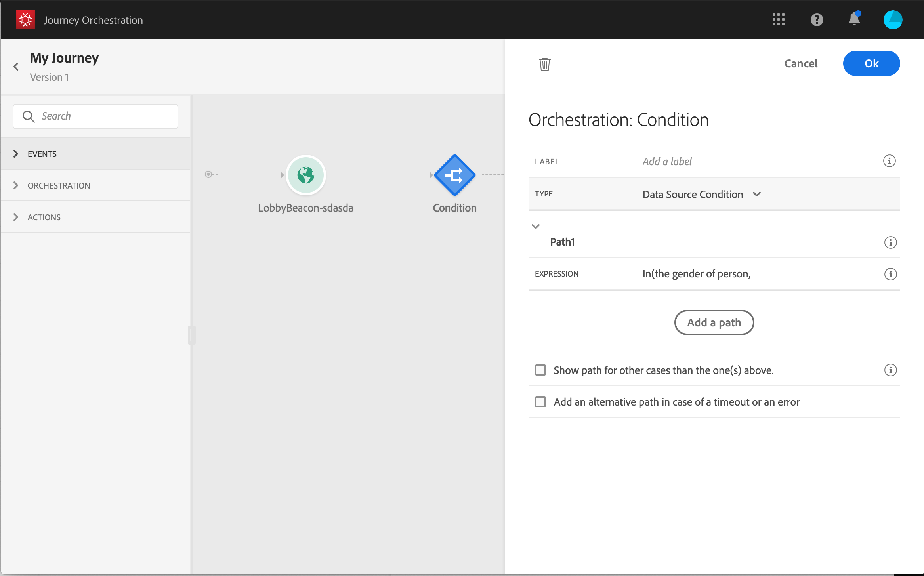Open the notifications bell
The height and width of the screenshot is (576, 924).
pos(854,19)
